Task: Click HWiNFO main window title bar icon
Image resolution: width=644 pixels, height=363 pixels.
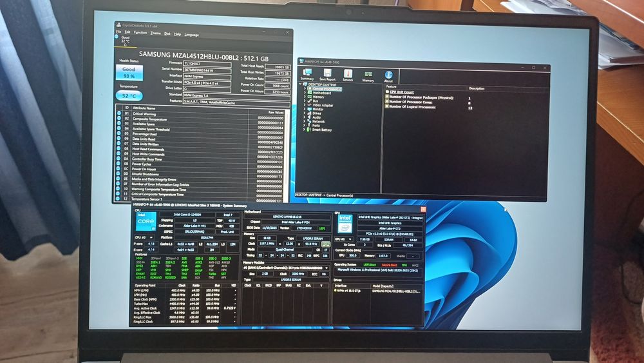Action: (x=302, y=61)
